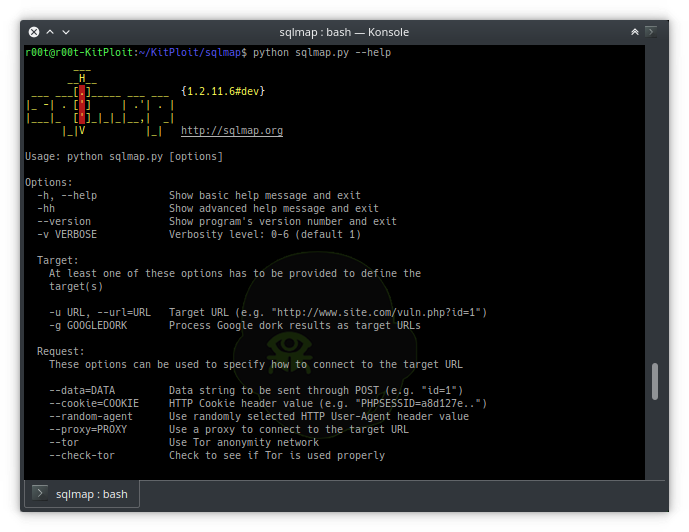Click 'These options can be used' sentence

tap(256, 365)
